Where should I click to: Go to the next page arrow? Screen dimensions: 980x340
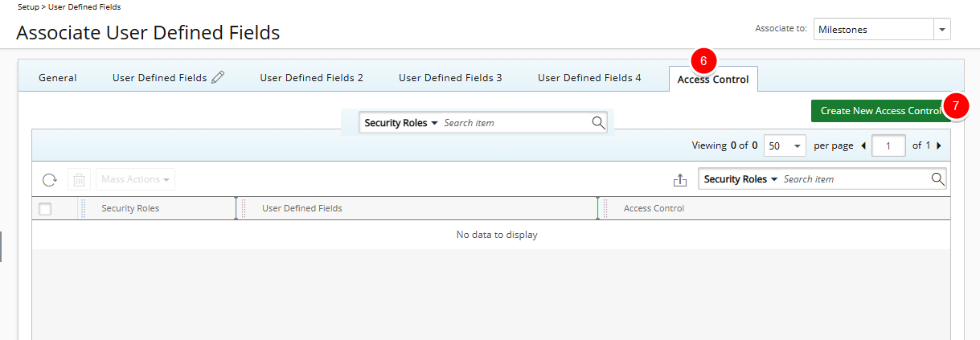pos(939,146)
